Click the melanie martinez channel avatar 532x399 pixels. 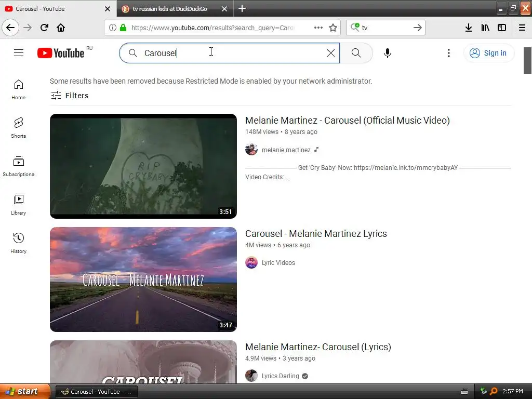tap(251, 149)
